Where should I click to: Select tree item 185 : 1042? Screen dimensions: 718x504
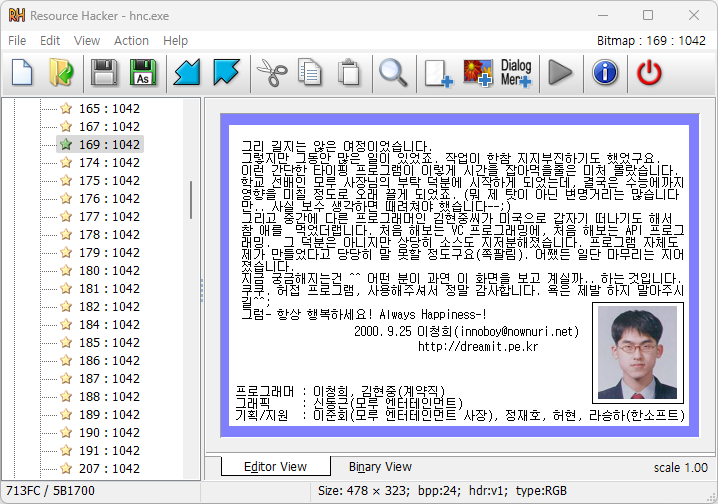coord(109,343)
